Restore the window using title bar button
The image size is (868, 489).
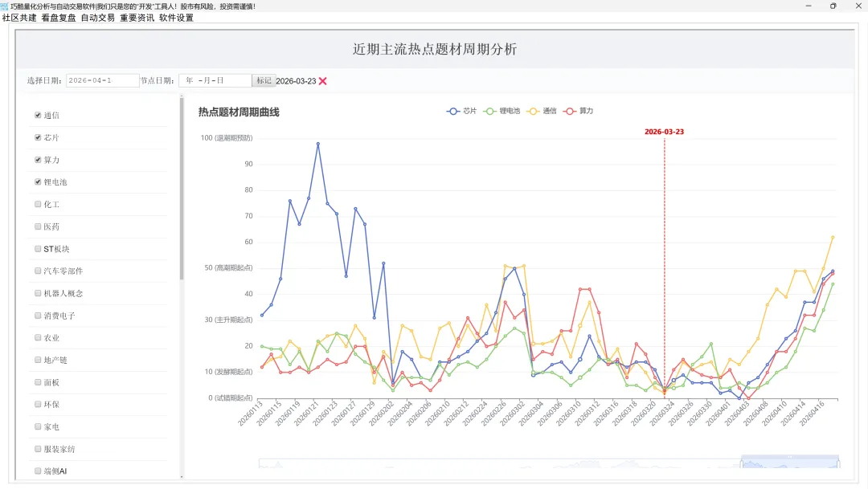click(x=833, y=6)
